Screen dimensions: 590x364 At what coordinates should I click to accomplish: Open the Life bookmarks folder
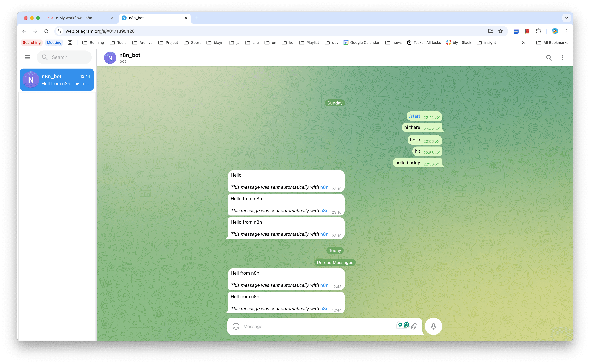[x=252, y=43]
